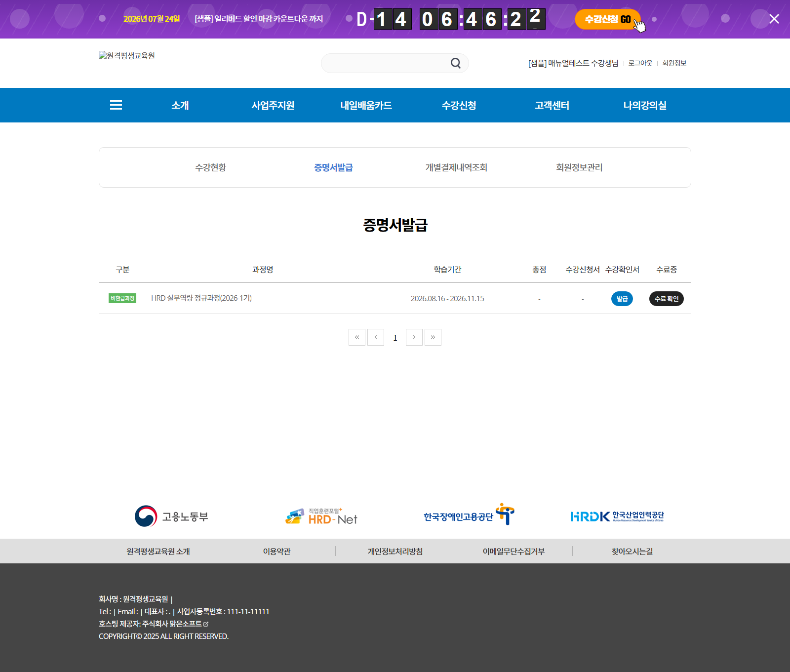The width and height of the screenshot is (790, 672).
Task: Open the 개인정보처리방침 footer link
Action: click(x=395, y=551)
